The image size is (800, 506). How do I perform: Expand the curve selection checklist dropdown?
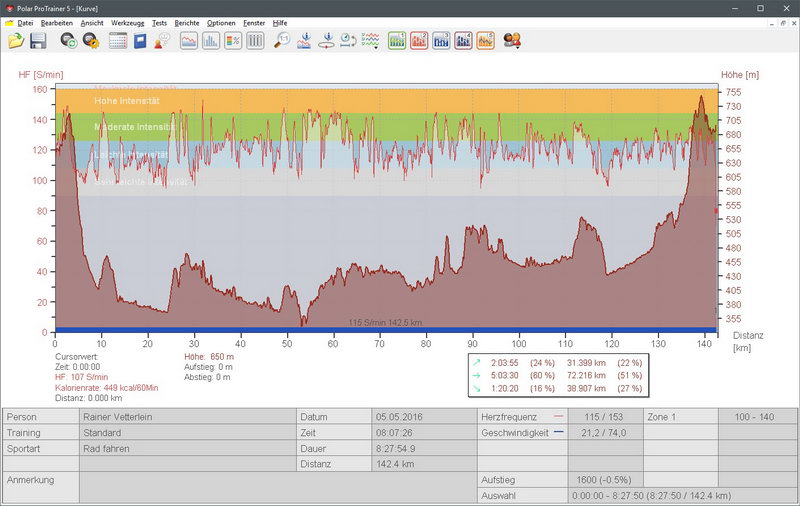click(x=370, y=41)
